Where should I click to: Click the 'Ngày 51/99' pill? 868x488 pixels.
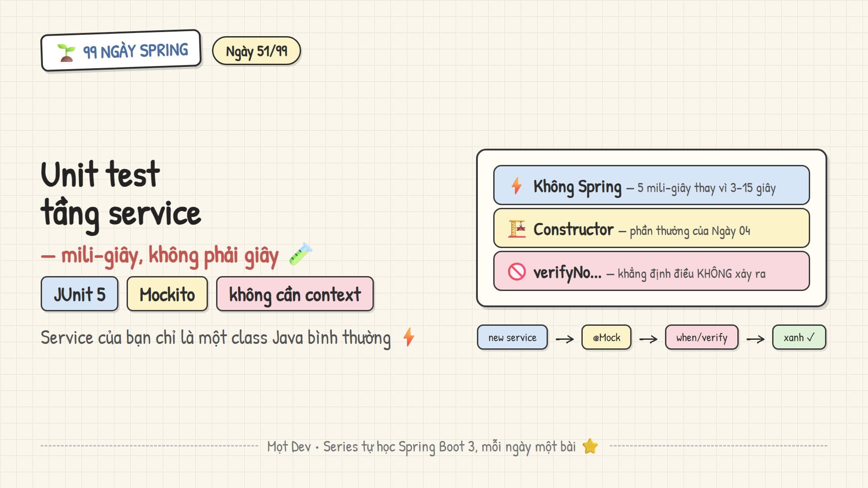point(256,51)
